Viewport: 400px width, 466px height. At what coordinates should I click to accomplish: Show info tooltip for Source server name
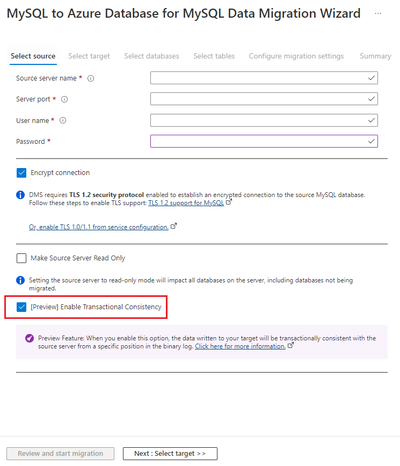[91, 78]
